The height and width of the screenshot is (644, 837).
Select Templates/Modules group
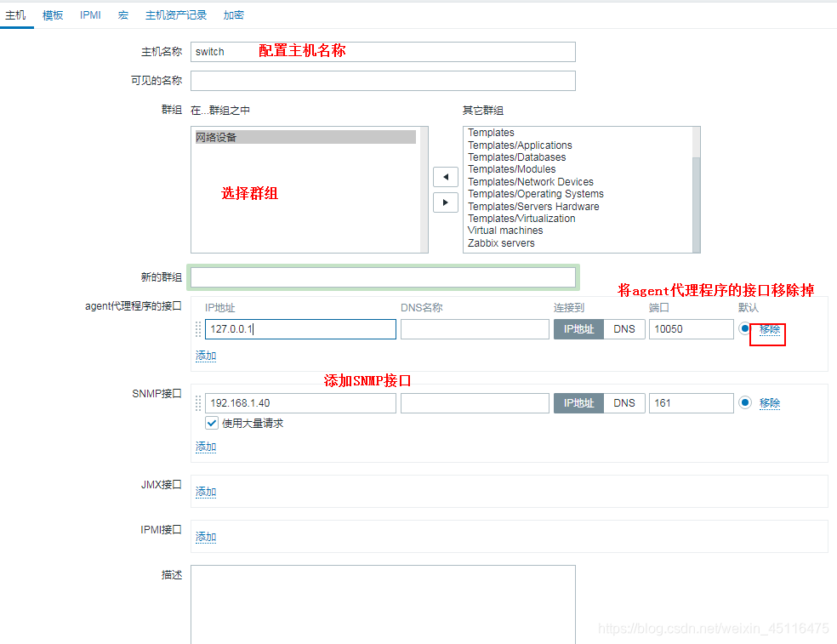pyautogui.click(x=511, y=169)
